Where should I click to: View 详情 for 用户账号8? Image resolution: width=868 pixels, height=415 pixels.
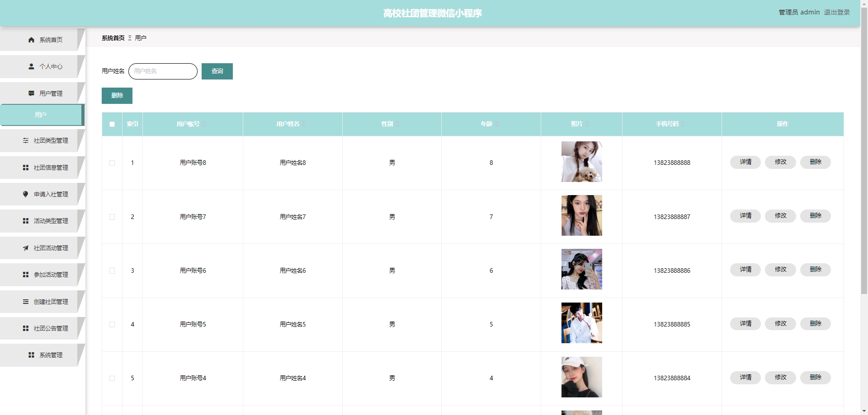click(x=745, y=162)
